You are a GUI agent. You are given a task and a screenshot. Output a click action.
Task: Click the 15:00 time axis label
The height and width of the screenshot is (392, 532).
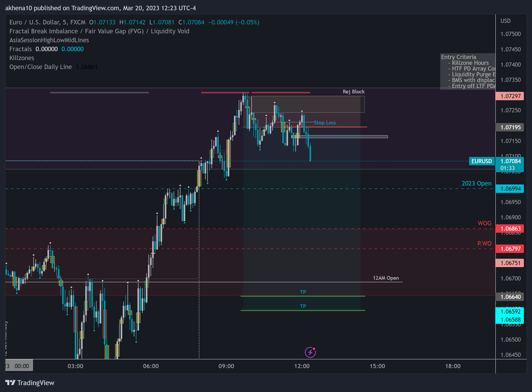(377, 366)
